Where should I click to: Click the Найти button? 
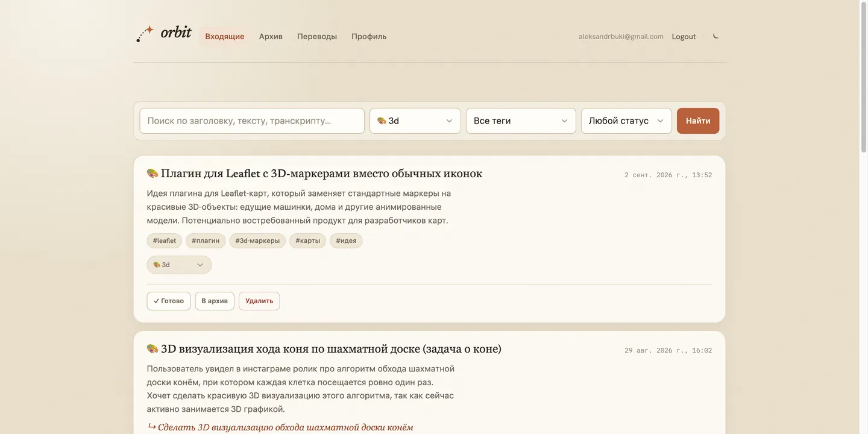(x=698, y=121)
